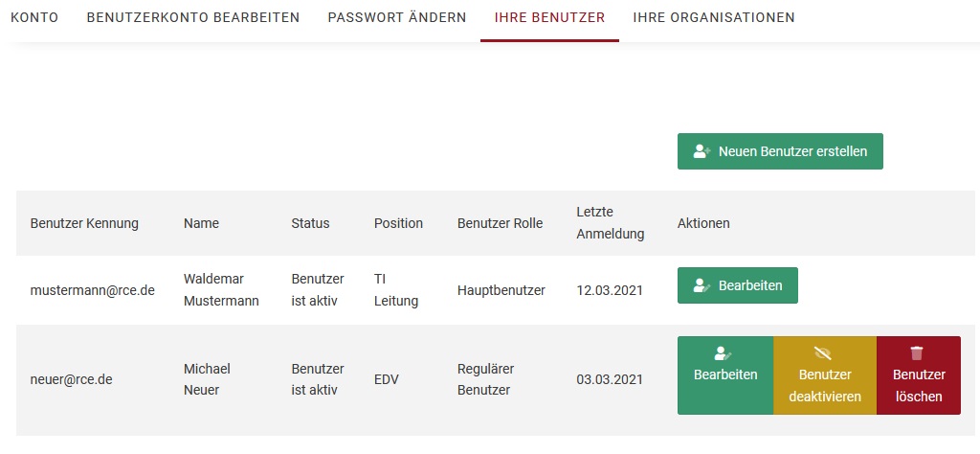
Task: Click the Hauptbenutzer role cell
Action: [501, 290]
